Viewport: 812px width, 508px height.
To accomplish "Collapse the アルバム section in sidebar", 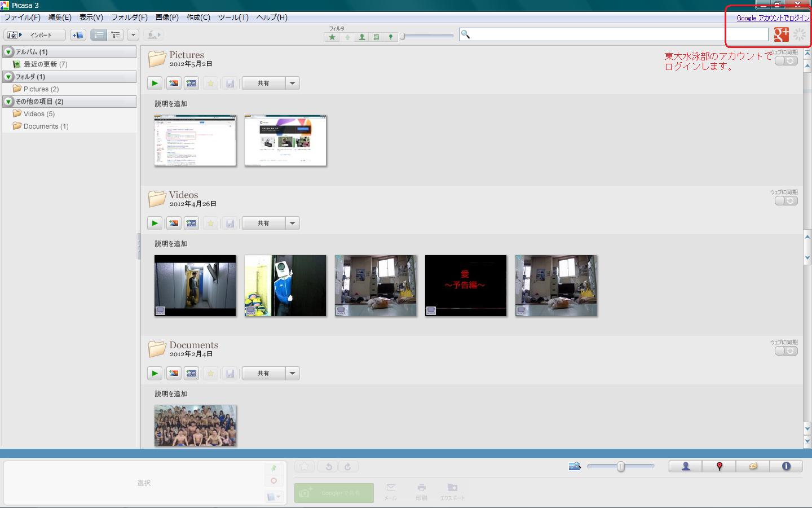I will point(8,52).
